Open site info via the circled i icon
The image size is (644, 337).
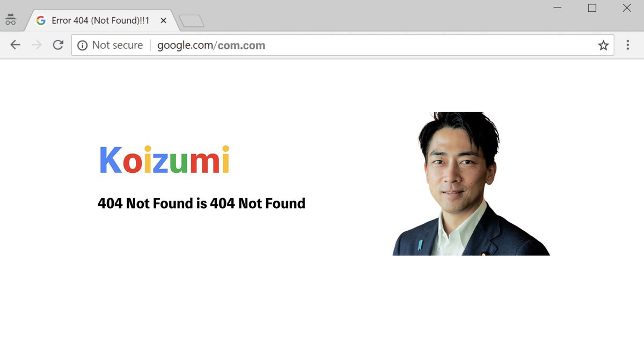pos(82,46)
